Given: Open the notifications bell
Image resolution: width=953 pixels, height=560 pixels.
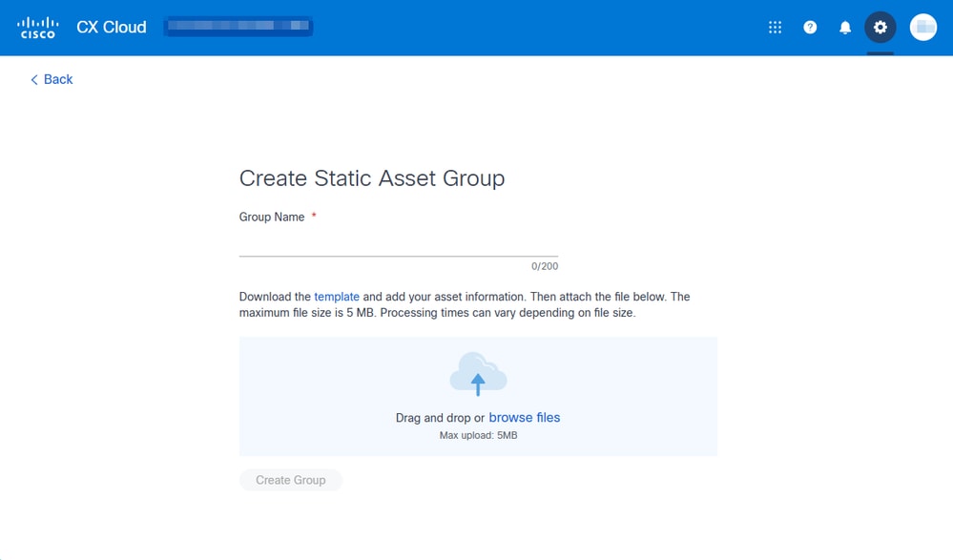Looking at the screenshot, I should [845, 28].
